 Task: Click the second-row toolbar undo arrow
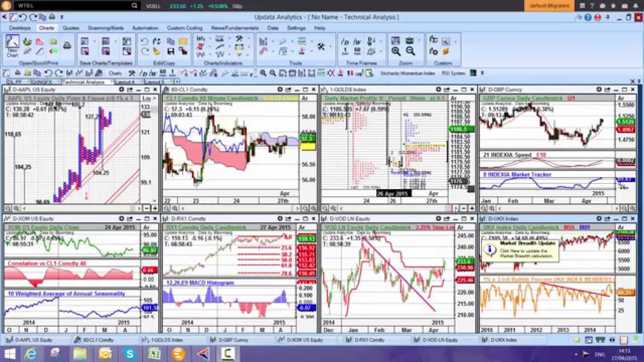pos(49,73)
